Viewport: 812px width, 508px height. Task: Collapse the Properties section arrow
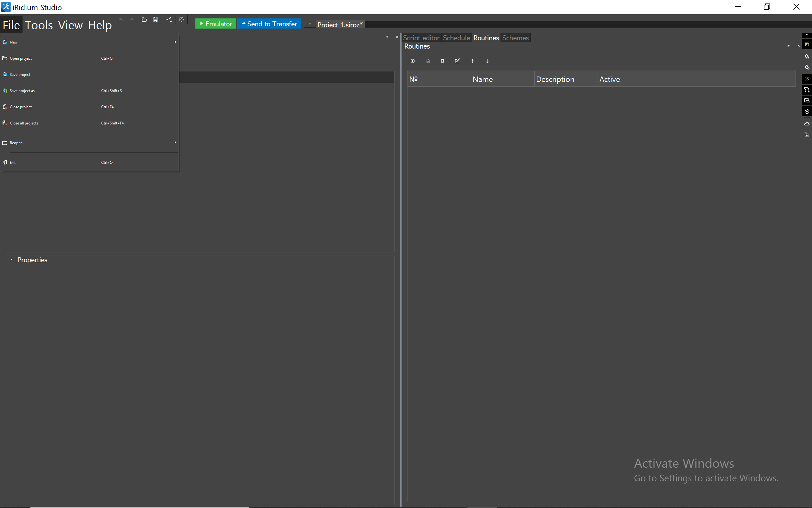tap(12, 260)
